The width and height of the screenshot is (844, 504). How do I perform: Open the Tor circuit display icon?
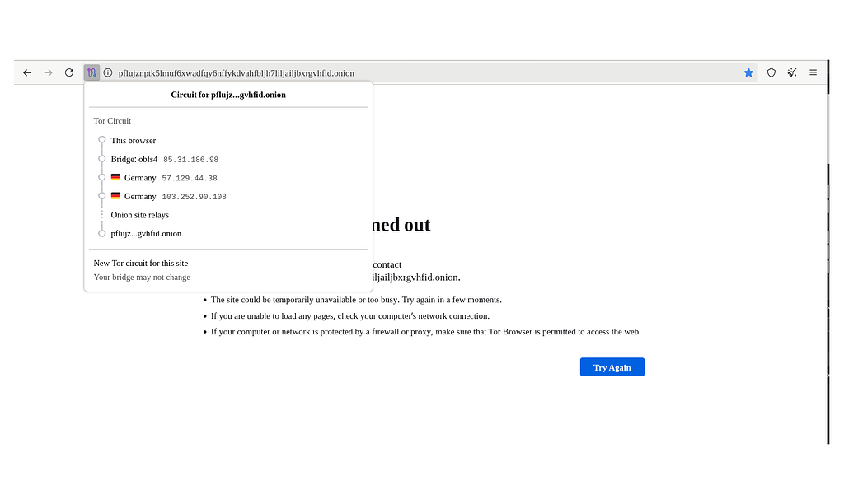click(x=91, y=72)
